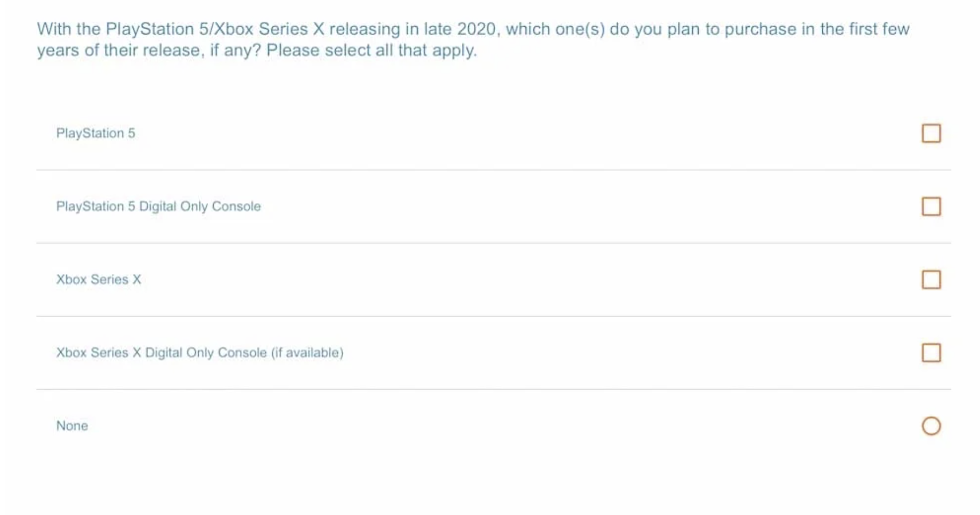Viewport: 980px width, 515px height.
Task: Tick the PlayStation 5 Digital Only Console checkbox
Action: pyautogui.click(x=931, y=206)
